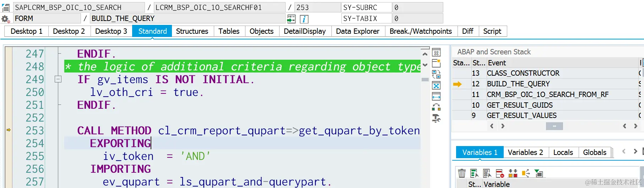Viewport: 644px width, 188px height.
Task: Click the Event column header in stack
Action: coord(562,63)
